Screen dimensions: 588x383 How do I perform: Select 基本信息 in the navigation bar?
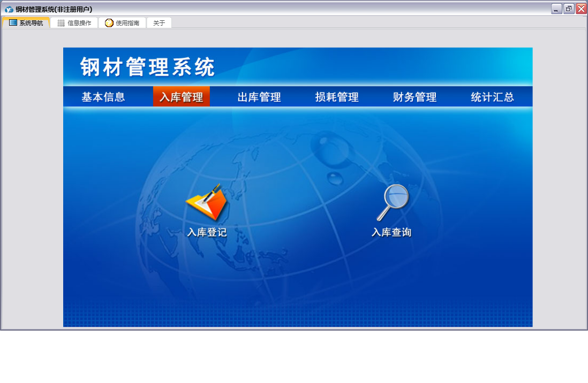(103, 97)
